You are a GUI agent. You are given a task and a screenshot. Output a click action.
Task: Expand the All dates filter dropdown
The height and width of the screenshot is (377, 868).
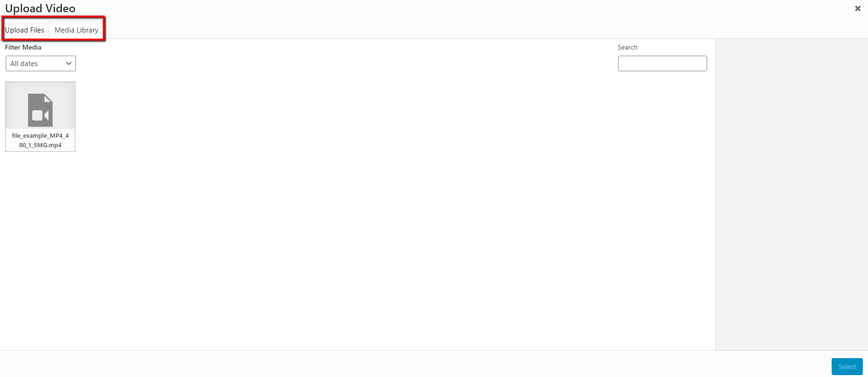pyautogui.click(x=41, y=64)
